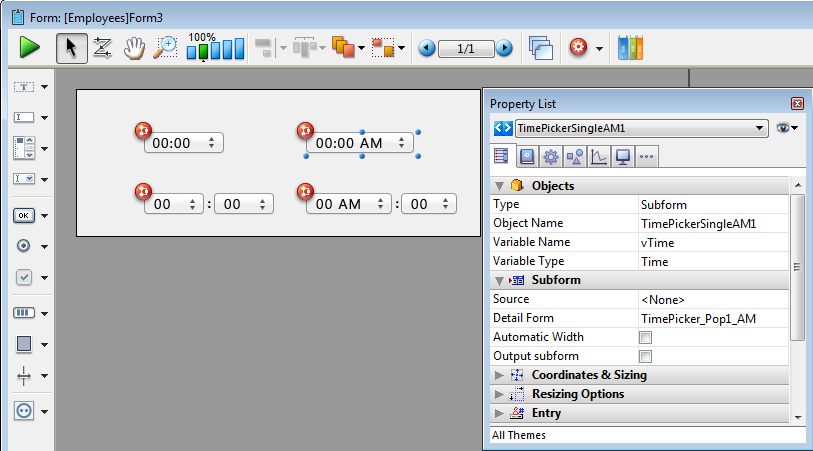
Task: Click the eye display options toggle
Action: click(786, 128)
